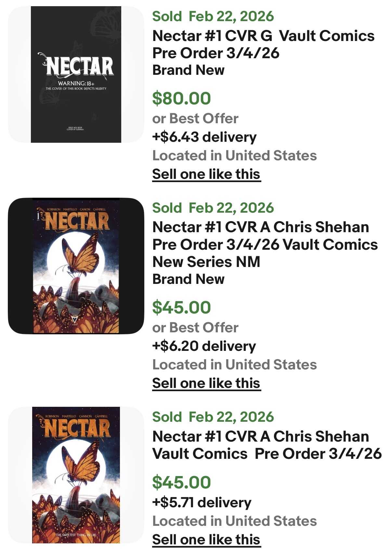Click "Brand New" below "New Series NM"

tap(189, 279)
